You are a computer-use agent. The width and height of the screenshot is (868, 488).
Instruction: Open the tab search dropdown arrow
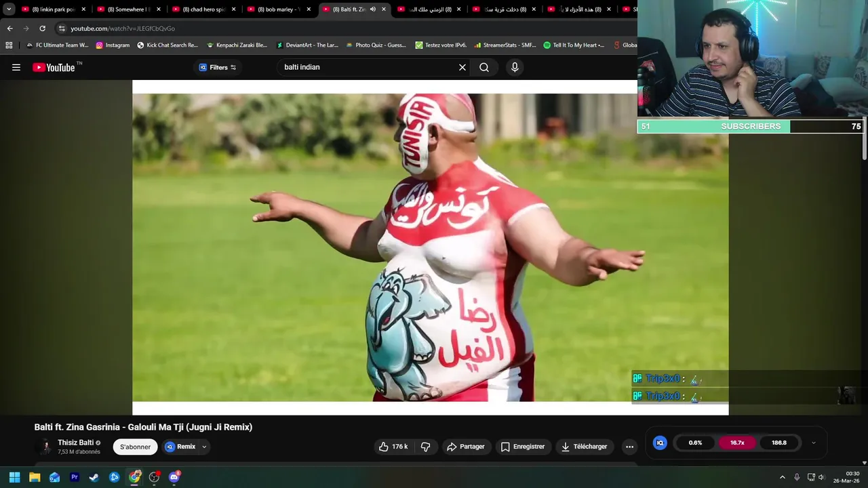(x=9, y=9)
